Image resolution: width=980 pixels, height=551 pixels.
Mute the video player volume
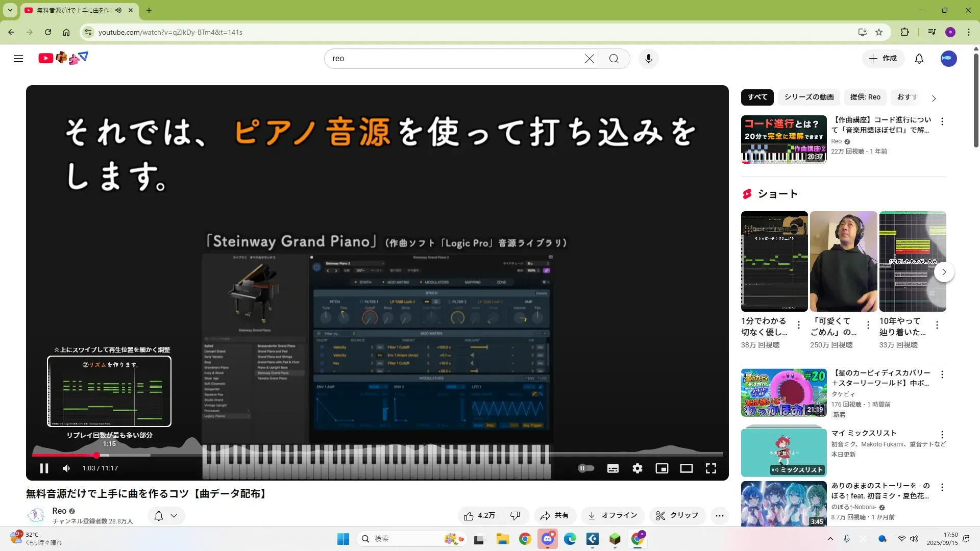[66, 468]
